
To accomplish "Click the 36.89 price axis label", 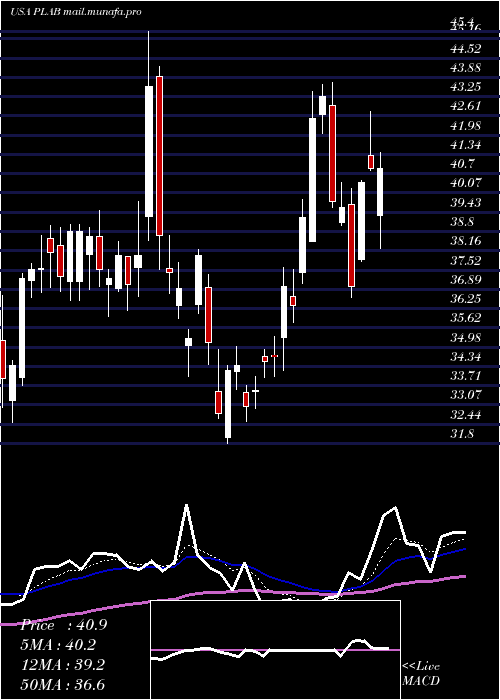I will click(x=466, y=280).
